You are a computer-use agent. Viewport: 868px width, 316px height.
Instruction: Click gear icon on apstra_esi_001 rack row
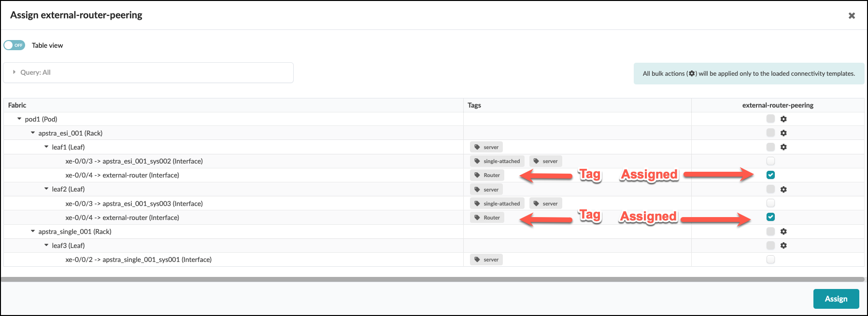(783, 133)
